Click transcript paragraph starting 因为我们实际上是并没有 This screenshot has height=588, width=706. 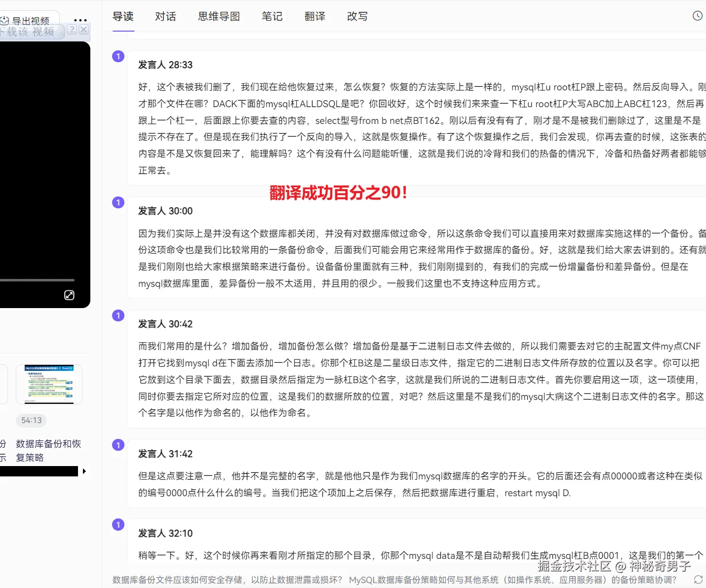click(422, 258)
